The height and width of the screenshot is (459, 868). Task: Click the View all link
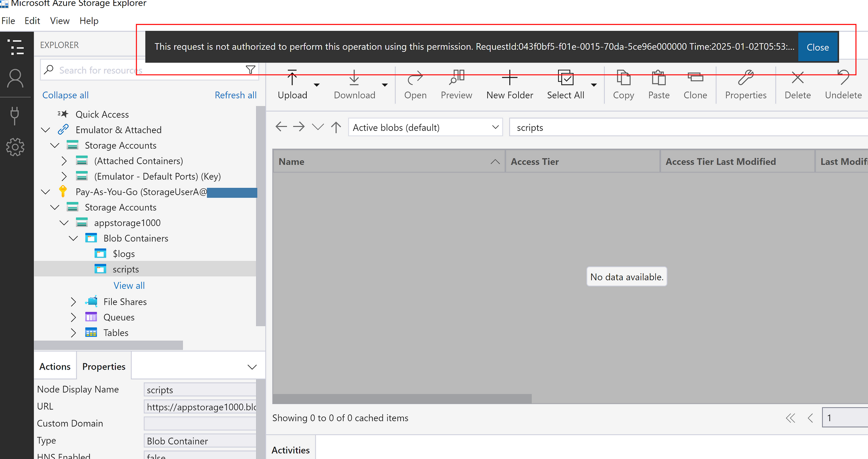(x=129, y=285)
